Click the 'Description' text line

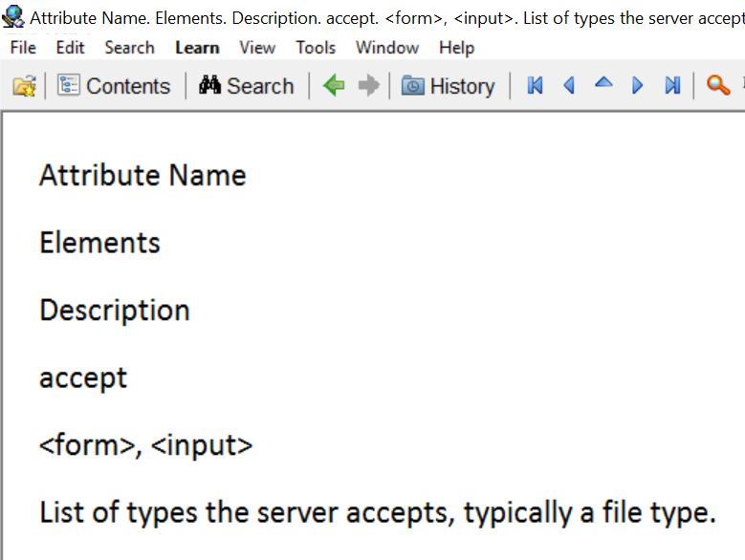coord(115,311)
